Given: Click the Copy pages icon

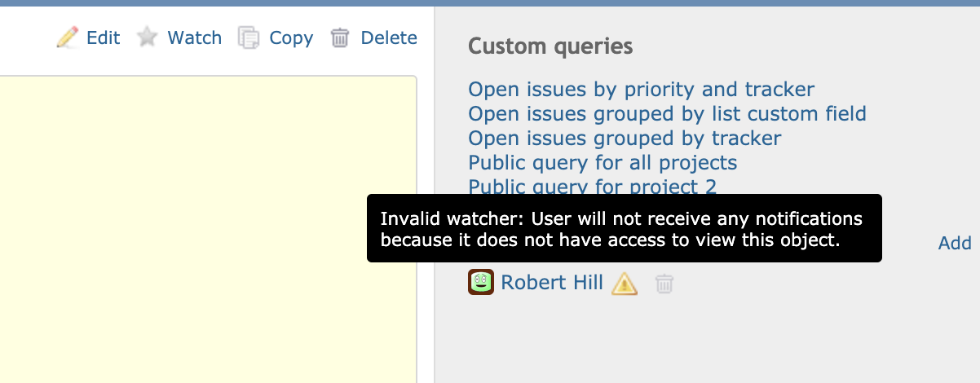Looking at the screenshot, I should (249, 37).
